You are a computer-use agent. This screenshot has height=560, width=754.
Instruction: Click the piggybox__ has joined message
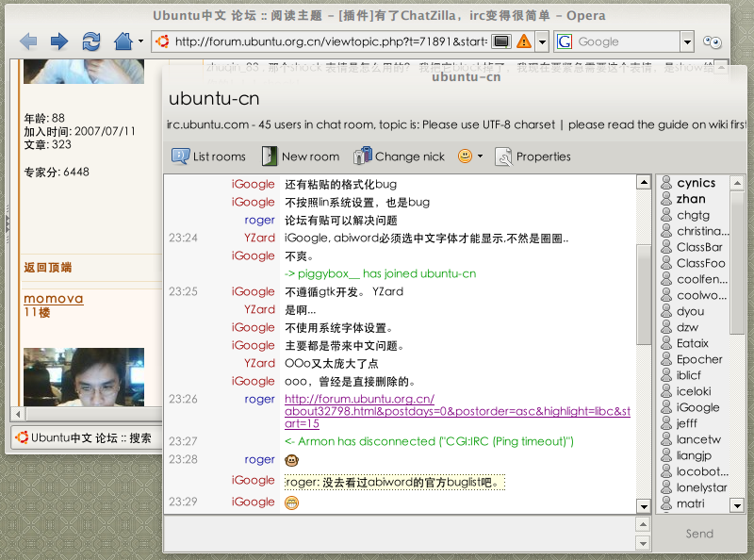(x=381, y=273)
